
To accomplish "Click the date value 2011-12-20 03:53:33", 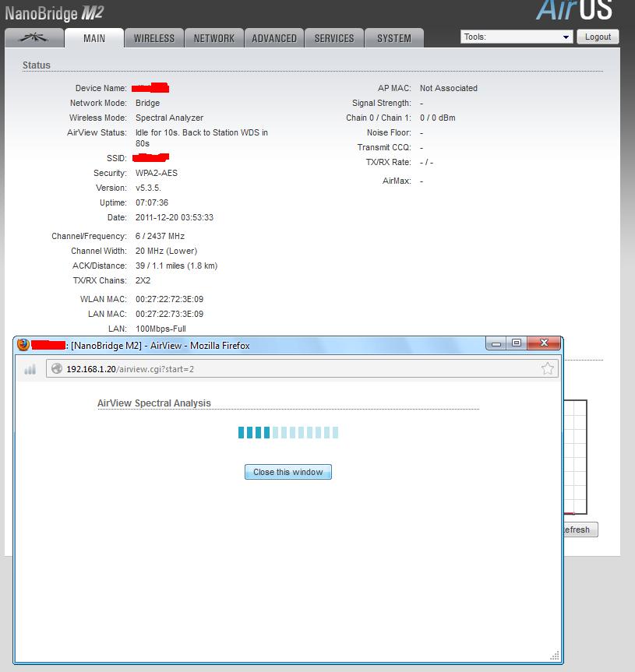I will pyautogui.click(x=175, y=217).
